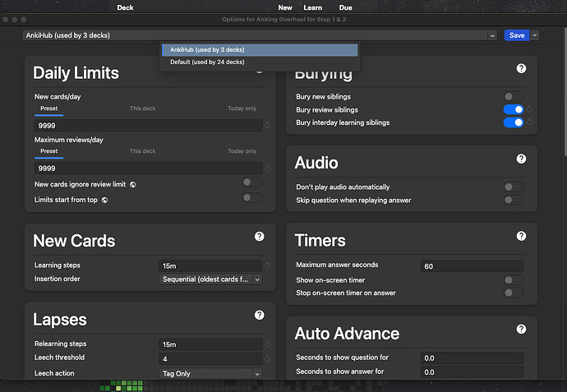Toggle Bury new siblings
This screenshot has height=392, width=567.
click(x=514, y=96)
